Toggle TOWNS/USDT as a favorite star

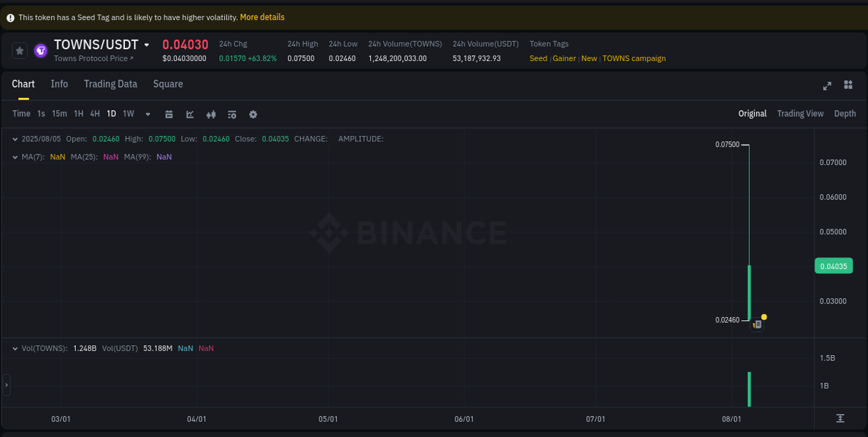pyautogui.click(x=19, y=50)
